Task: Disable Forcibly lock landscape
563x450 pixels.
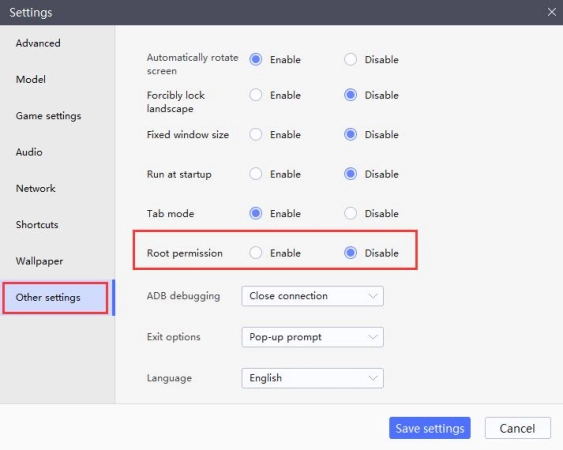Action: [x=350, y=95]
